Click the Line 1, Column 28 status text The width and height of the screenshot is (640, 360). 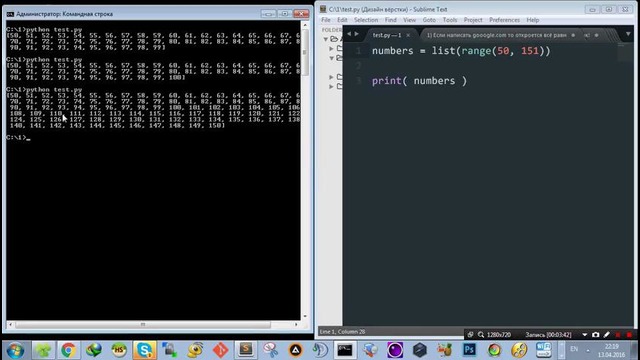tap(342, 332)
